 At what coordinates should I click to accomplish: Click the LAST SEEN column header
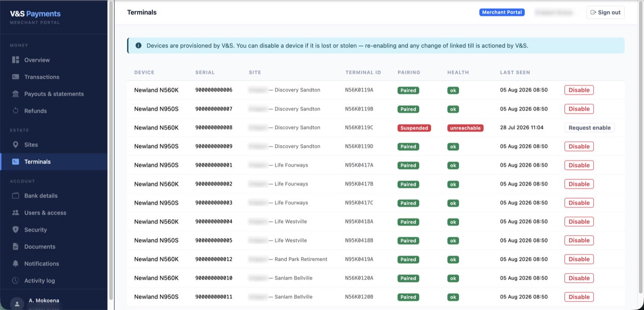click(515, 72)
